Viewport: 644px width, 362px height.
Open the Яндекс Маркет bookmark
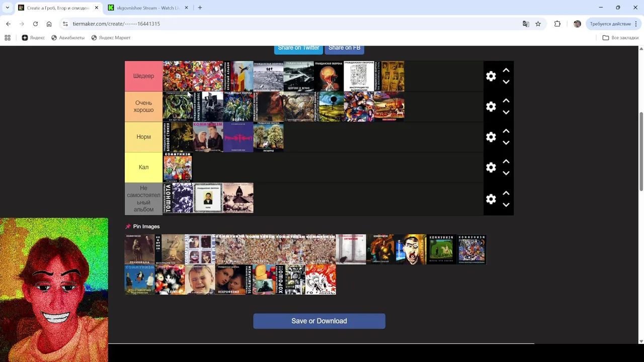point(111,38)
